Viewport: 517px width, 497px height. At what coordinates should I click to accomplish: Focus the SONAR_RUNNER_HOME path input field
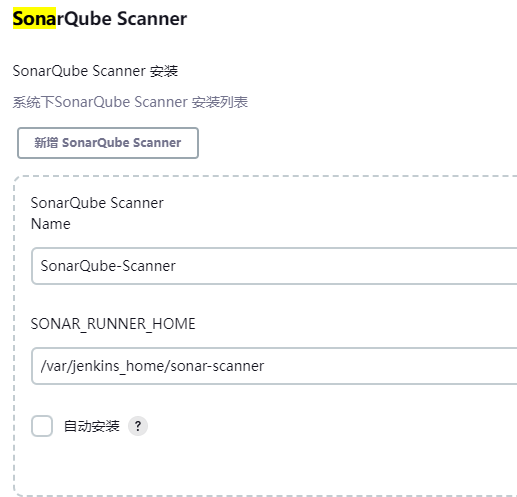point(274,366)
